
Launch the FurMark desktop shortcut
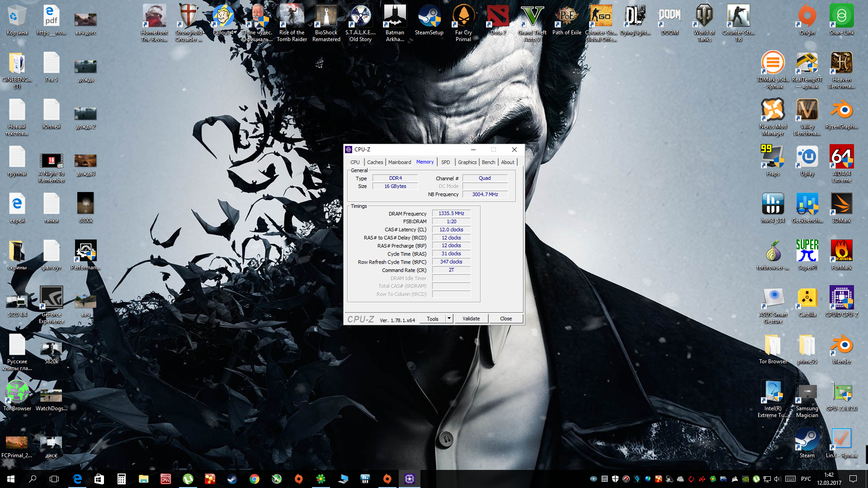pyautogui.click(x=841, y=251)
